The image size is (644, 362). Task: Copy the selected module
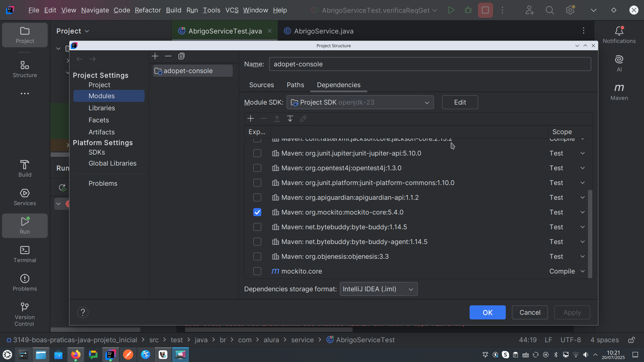[181, 56]
